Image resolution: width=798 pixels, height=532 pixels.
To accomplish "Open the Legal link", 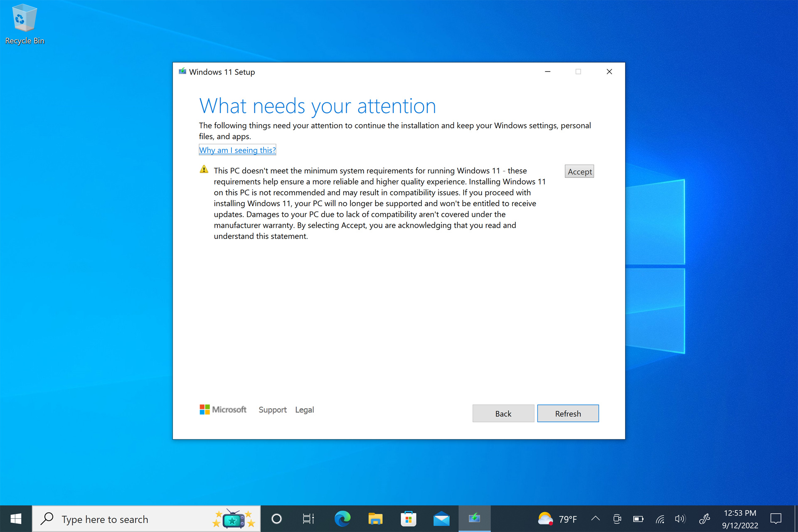I will point(304,410).
